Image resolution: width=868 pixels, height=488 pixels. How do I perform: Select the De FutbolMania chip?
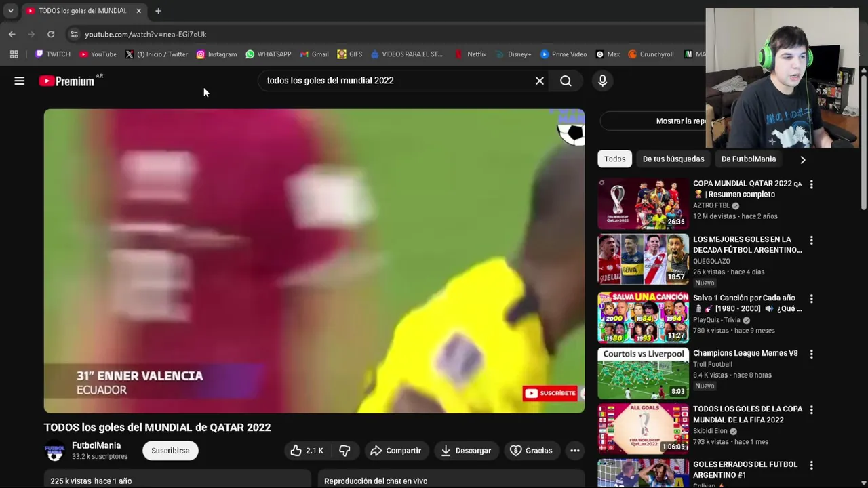[749, 159]
